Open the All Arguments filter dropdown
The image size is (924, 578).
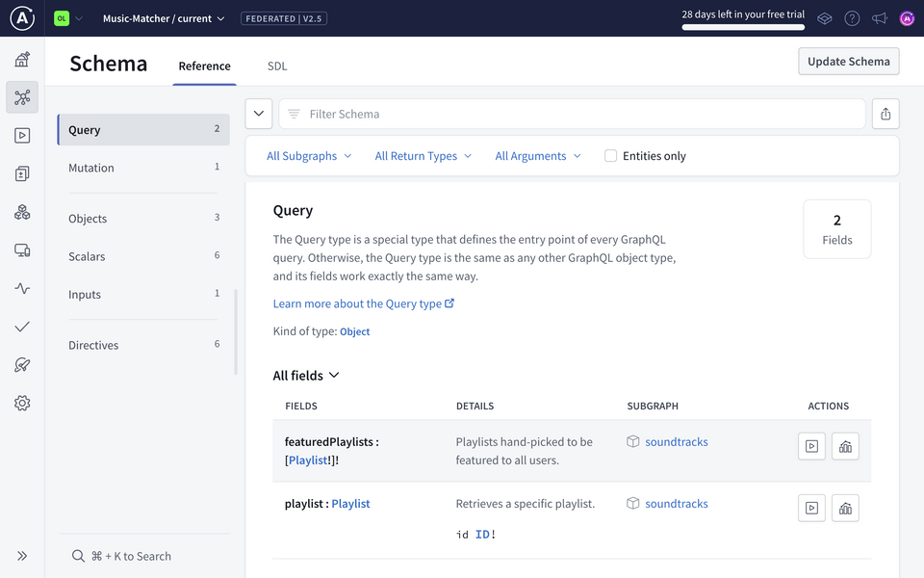click(x=538, y=156)
